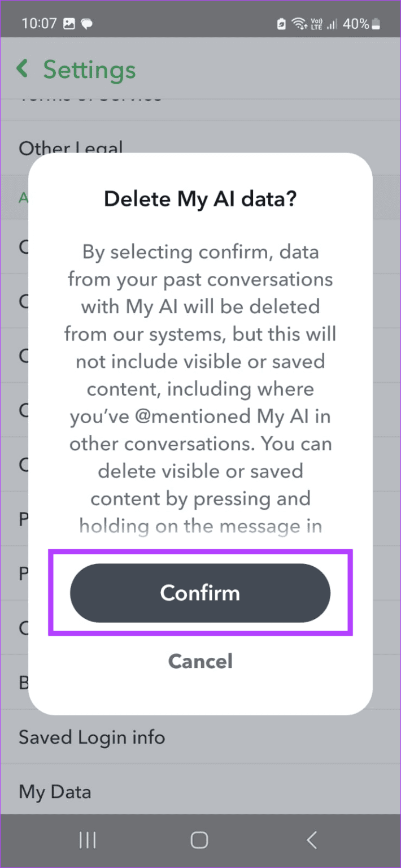This screenshot has height=868, width=401.
Task: Tap the dialog title Delete My AI data?
Action: 200,199
